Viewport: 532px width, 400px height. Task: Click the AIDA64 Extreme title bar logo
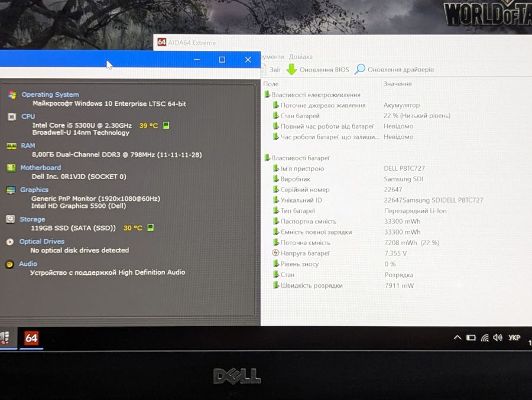pyautogui.click(x=161, y=42)
